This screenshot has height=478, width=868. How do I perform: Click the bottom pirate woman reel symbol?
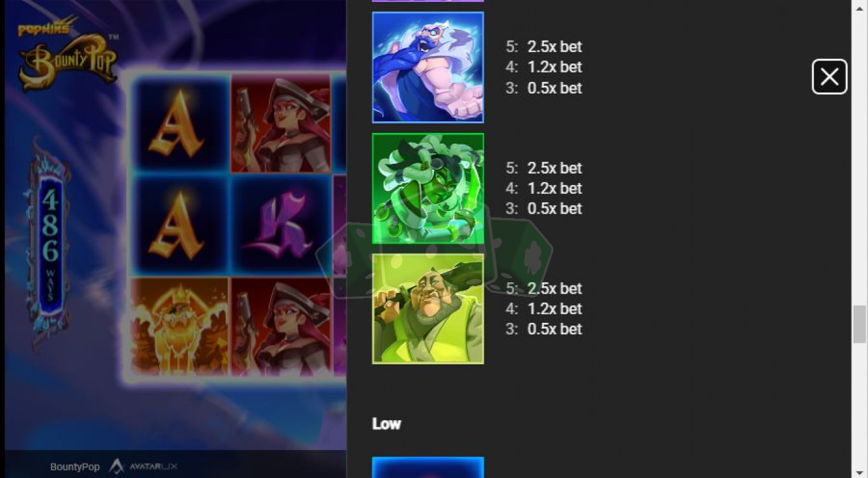pyautogui.click(x=281, y=326)
